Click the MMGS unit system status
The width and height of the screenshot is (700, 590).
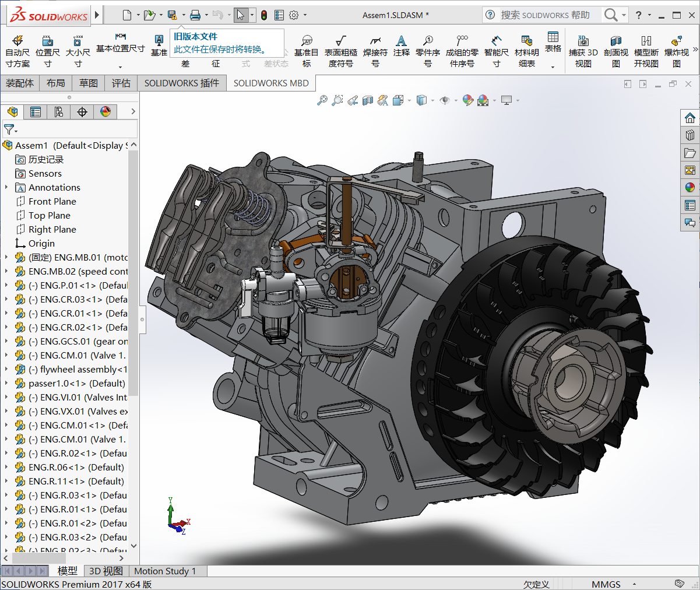click(x=606, y=584)
